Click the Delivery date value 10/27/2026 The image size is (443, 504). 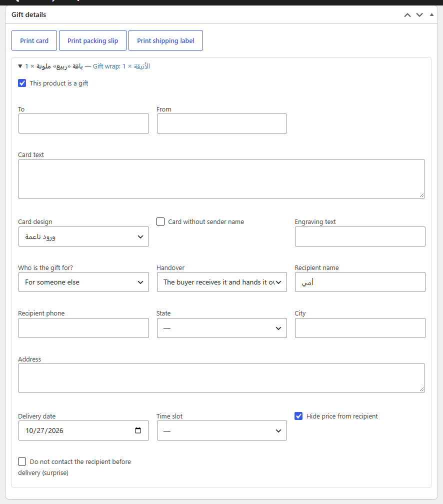(44, 430)
